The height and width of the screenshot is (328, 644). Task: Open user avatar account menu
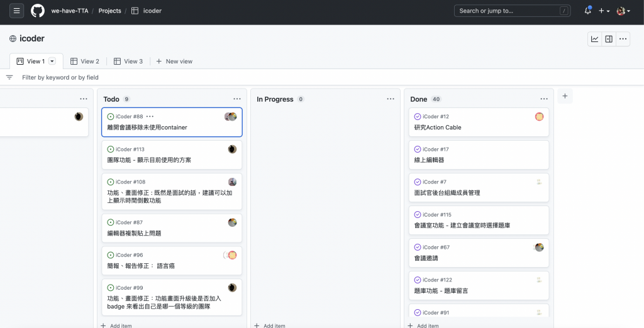click(x=623, y=11)
